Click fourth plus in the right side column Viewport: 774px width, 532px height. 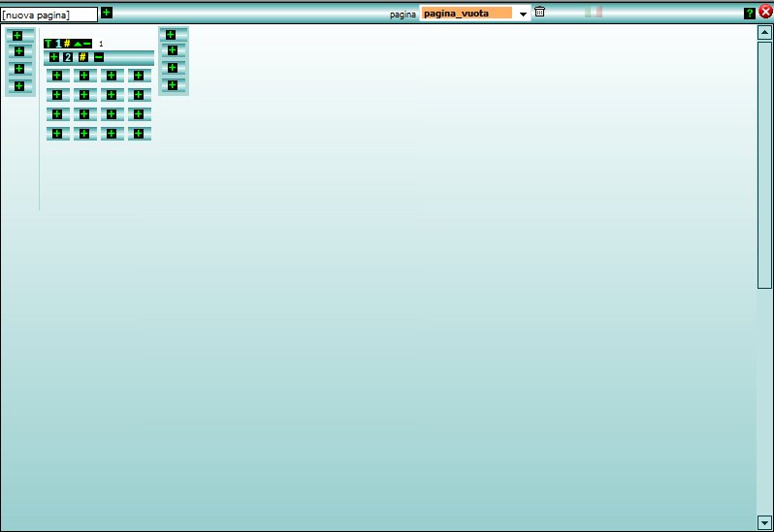(173, 85)
